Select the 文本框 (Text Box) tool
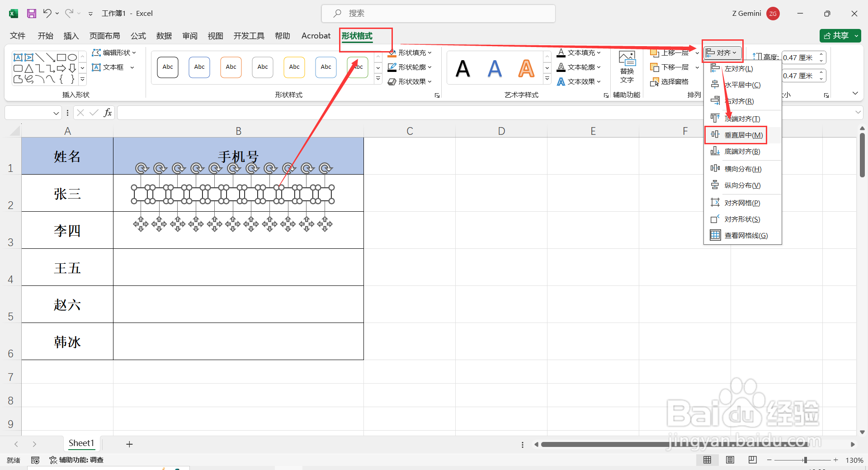 [112, 67]
